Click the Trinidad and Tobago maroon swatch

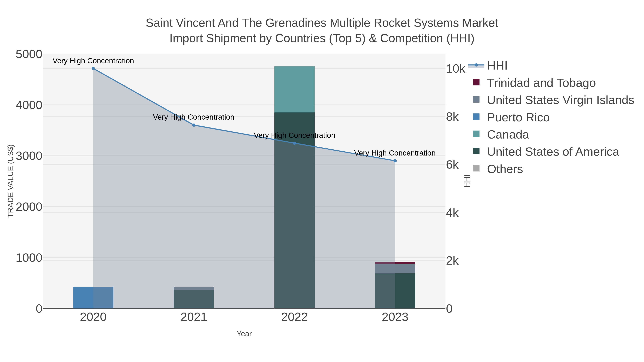coord(476,82)
